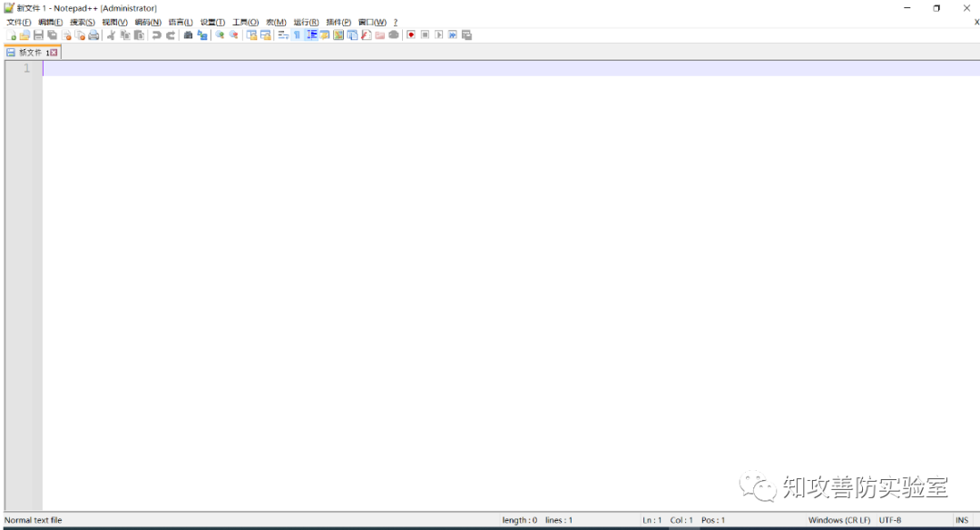Toggle INS insert mode in status bar
This screenshot has height=530, width=980.
[x=962, y=520]
